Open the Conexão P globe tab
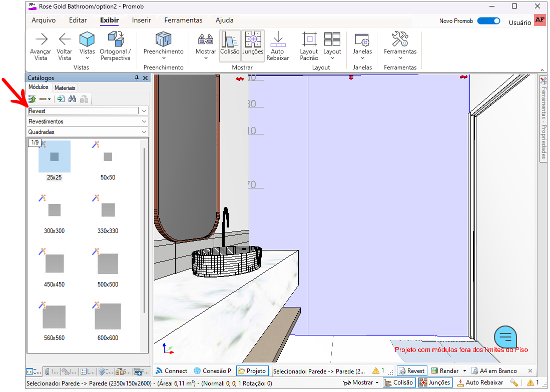550x392 pixels. [213, 371]
